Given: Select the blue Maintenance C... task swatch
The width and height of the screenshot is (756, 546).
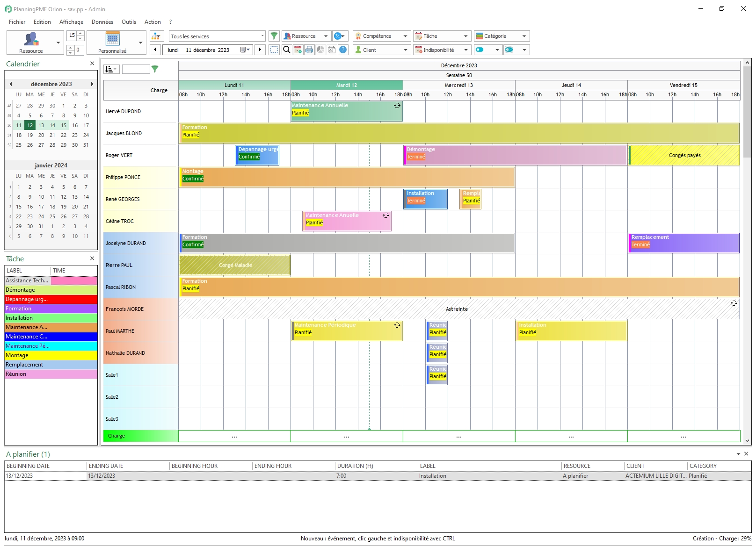Looking at the screenshot, I should (51, 337).
